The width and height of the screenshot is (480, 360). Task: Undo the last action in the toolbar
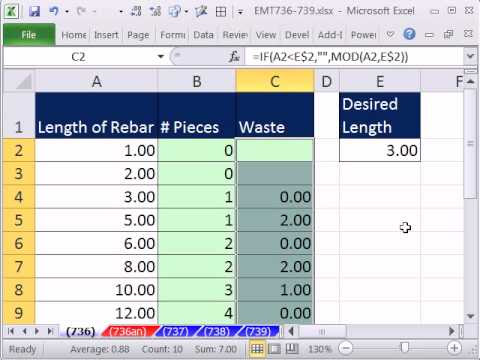[x=54, y=12]
